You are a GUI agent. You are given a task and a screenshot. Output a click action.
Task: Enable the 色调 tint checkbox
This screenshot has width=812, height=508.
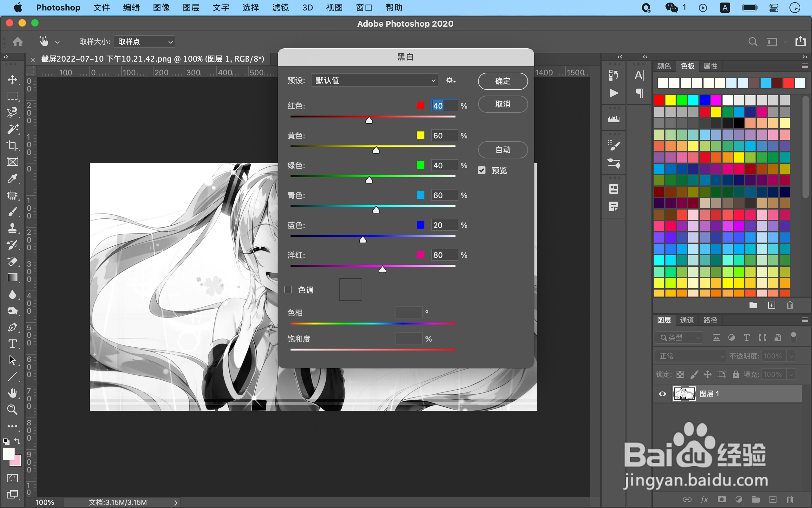288,290
